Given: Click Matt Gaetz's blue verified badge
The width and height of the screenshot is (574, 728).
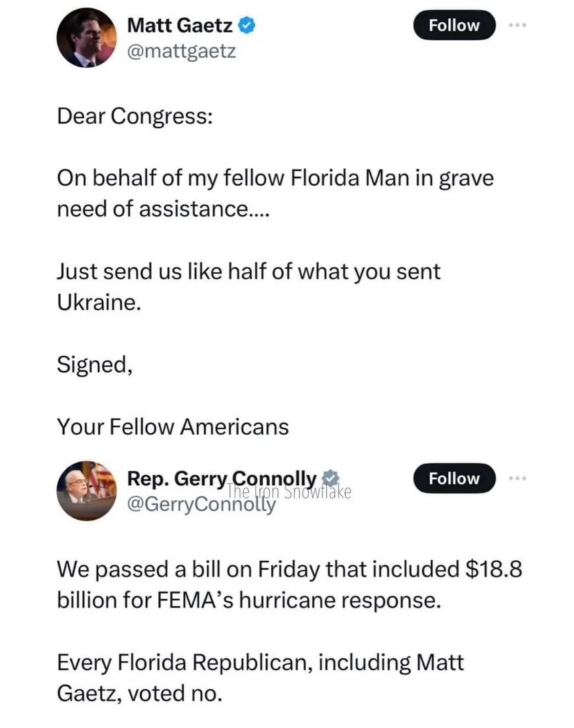Looking at the screenshot, I should tap(247, 26).
